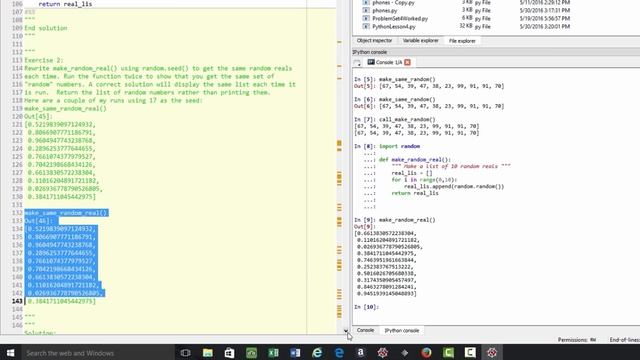Select the File explorer tab
Screen dimensions: 640x360
462,41
